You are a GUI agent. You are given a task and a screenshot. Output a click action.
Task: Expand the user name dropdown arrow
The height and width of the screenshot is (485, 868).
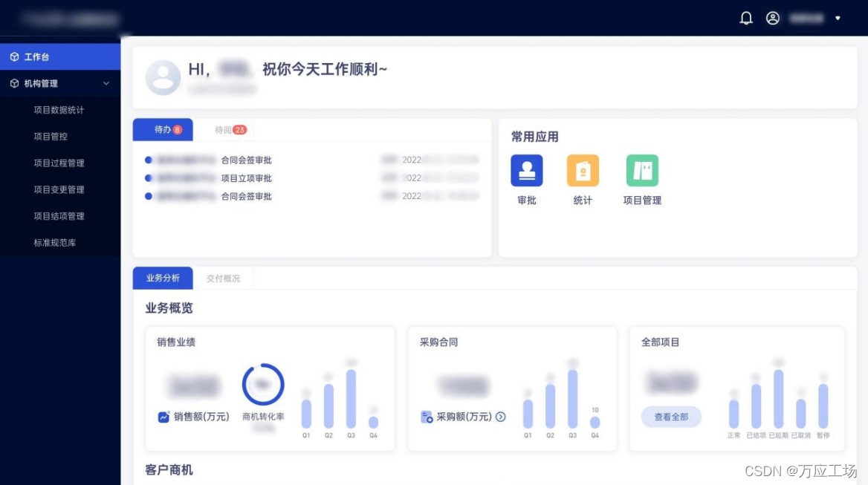(838, 19)
